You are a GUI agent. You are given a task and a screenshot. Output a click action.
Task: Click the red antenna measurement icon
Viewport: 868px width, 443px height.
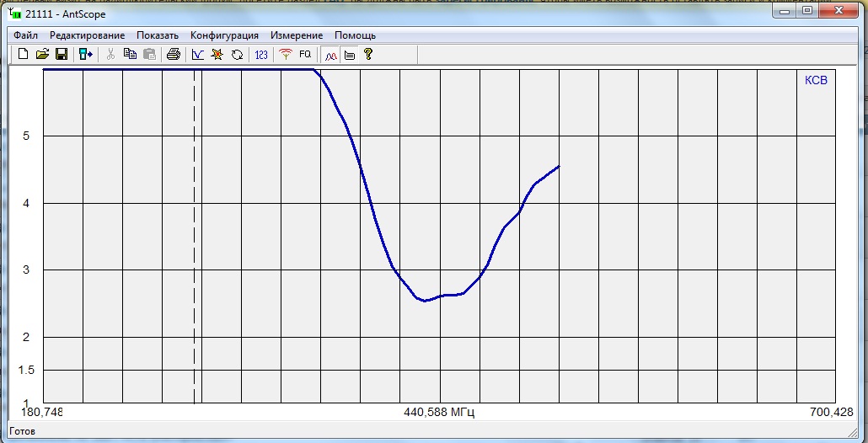[286, 54]
